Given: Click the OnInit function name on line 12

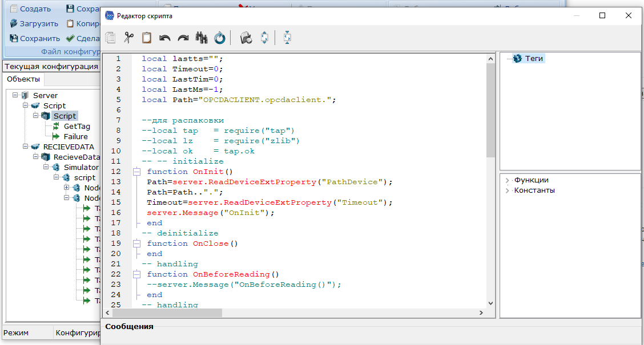Looking at the screenshot, I should click(208, 172).
